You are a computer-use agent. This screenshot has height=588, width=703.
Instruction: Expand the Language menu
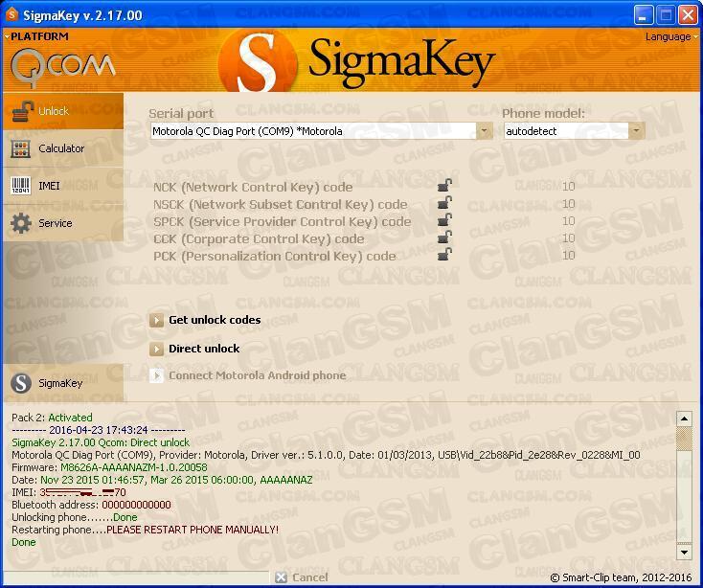[x=670, y=36]
